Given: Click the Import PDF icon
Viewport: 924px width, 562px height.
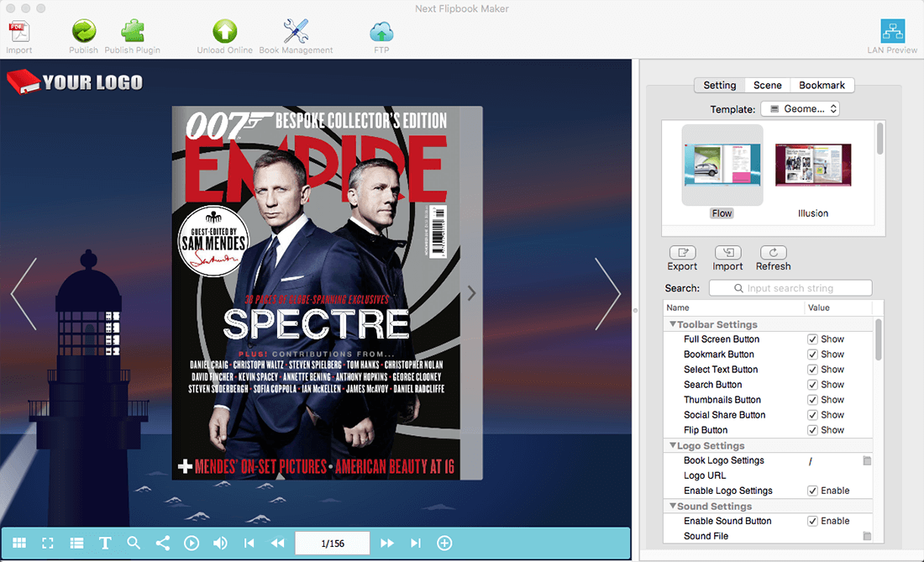Looking at the screenshot, I should [x=18, y=32].
